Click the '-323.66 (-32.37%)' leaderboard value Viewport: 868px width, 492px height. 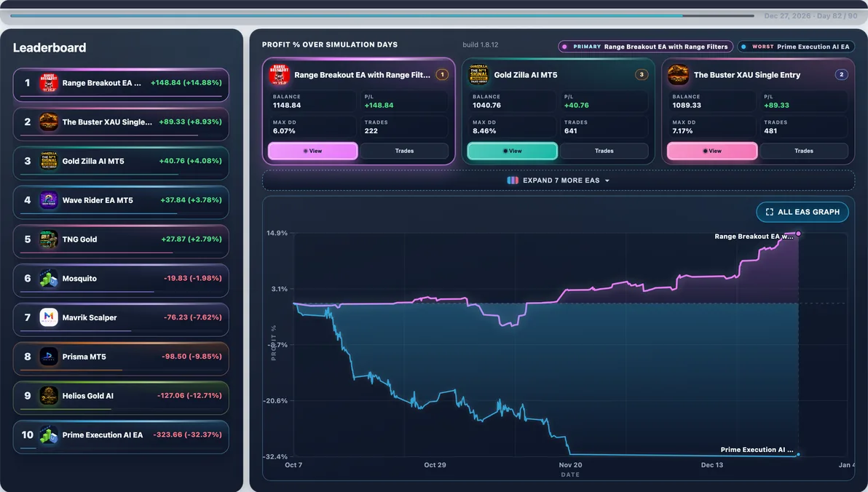187,435
